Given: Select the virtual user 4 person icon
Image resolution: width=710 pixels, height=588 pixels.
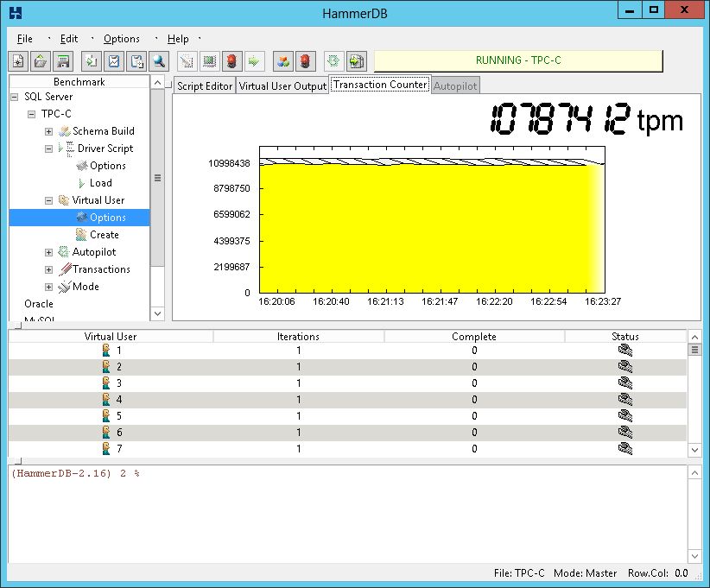Looking at the screenshot, I should [106, 399].
